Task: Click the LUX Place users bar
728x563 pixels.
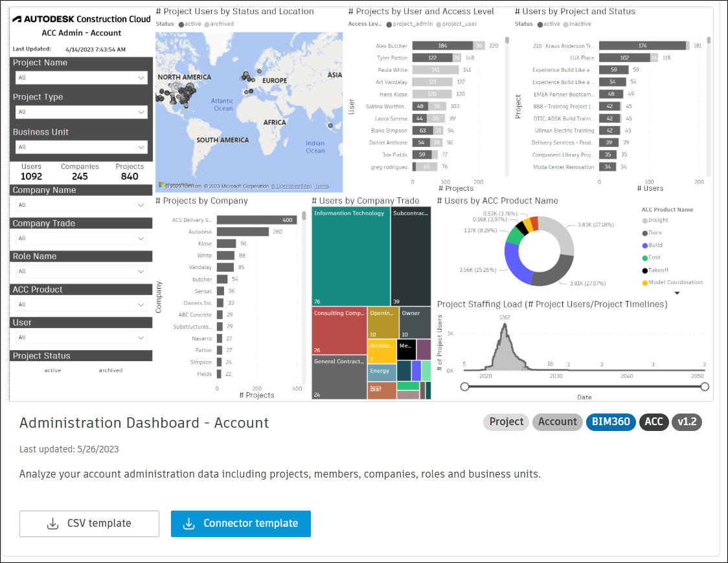Action: click(629, 58)
